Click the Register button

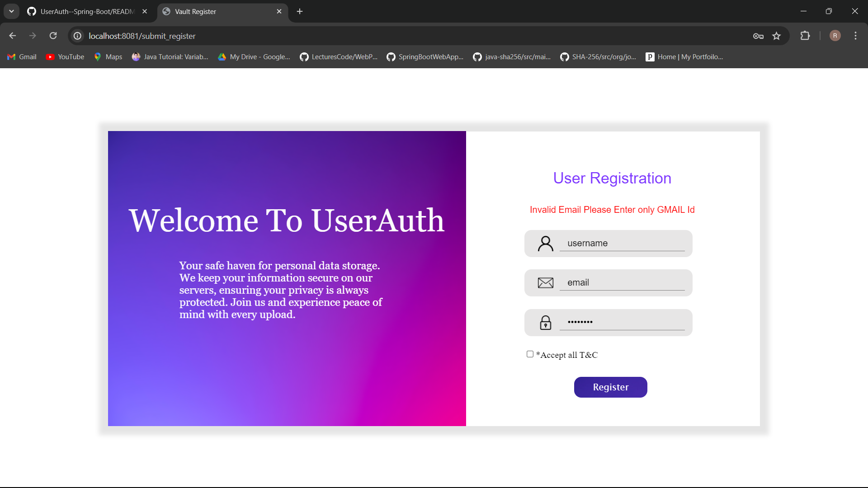tap(610, 387)
